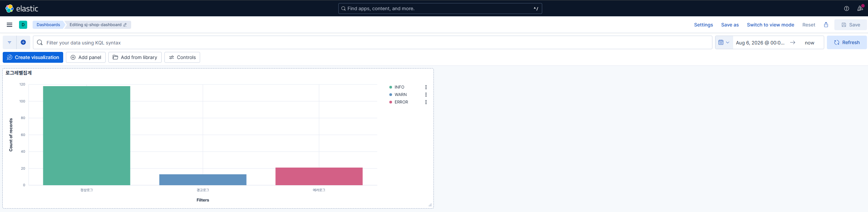Switch to view mode
Viewport: 868px width, 212px height.
tap(770, 25)
